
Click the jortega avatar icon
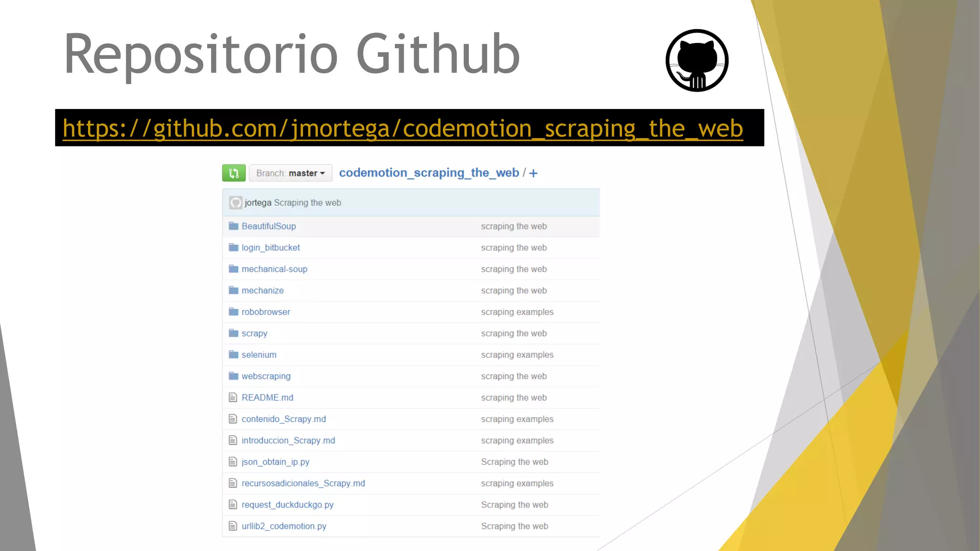(x=235, y=203)
